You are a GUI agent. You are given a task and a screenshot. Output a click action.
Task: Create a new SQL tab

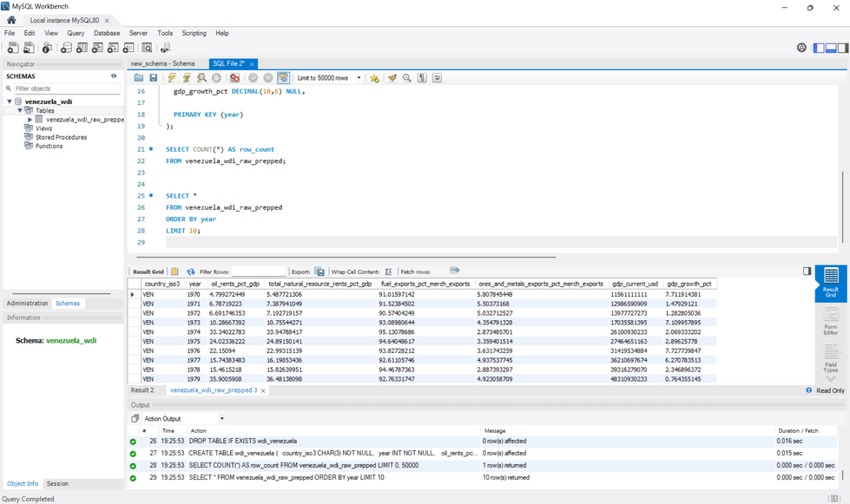click(11, 48)
